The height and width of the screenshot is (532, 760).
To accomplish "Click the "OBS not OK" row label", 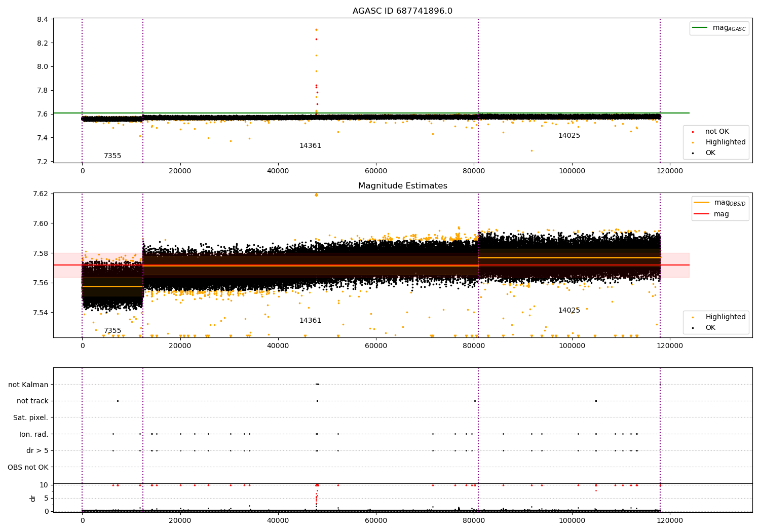I will point(28,467).
